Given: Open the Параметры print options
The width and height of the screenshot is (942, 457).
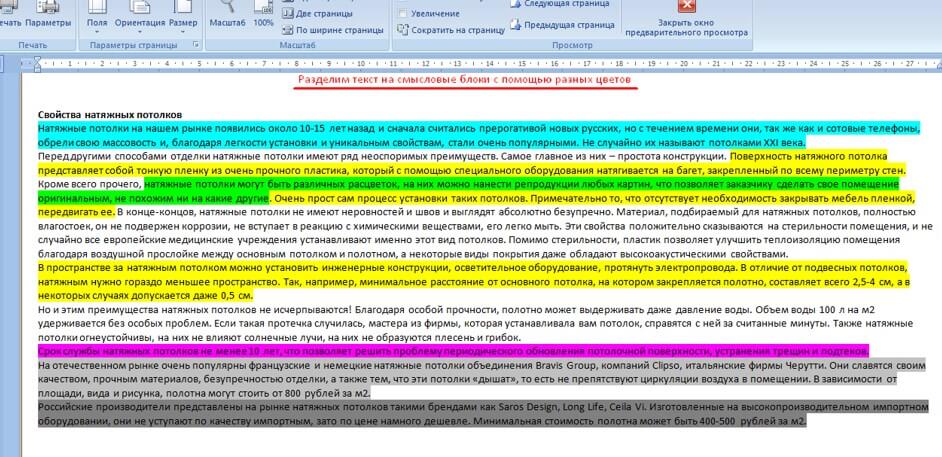Looking at the screenshot, I should click(x=48, y=21).
